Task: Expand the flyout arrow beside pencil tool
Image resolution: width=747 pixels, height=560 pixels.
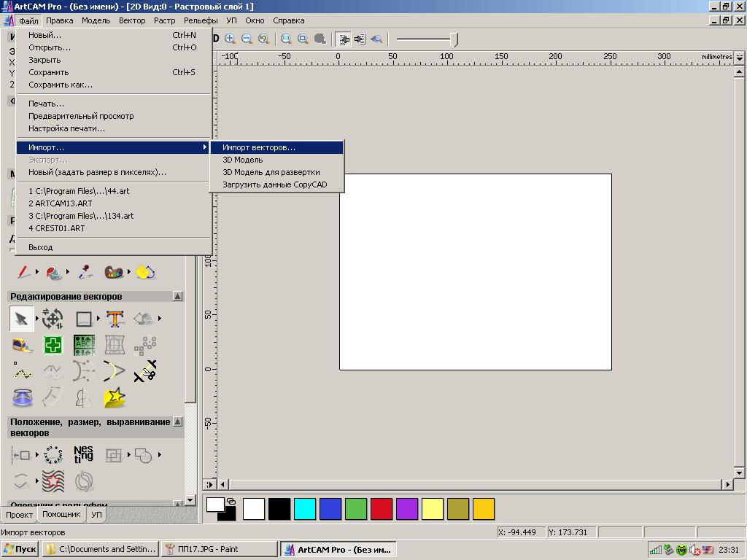Action: (36, 272)
